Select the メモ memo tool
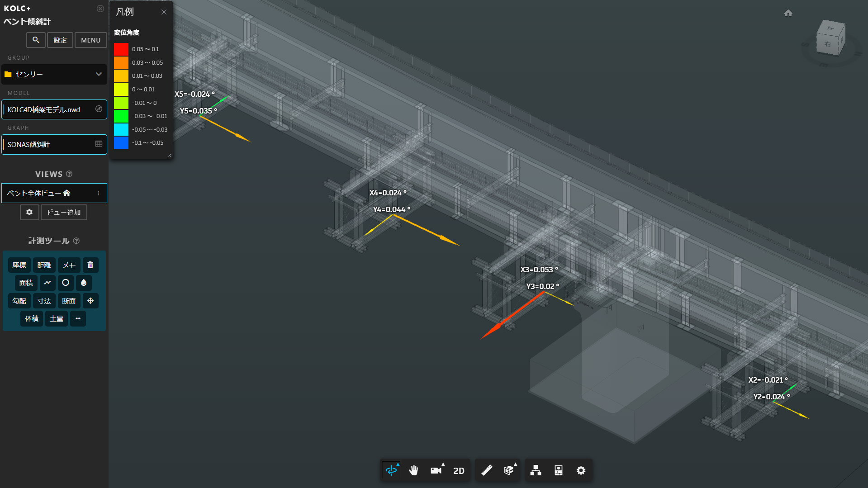This screenshot has height=488, width=868. click(69, 265)
